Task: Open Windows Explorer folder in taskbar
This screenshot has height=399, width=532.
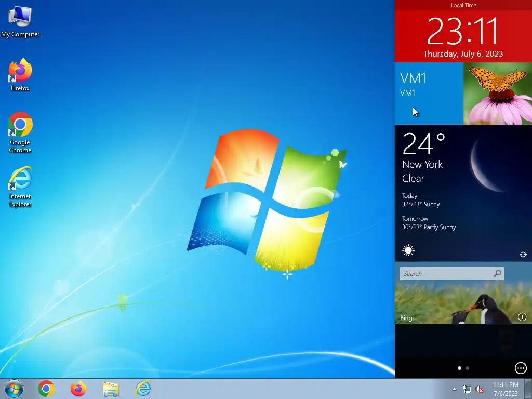Action: [111, 389]
